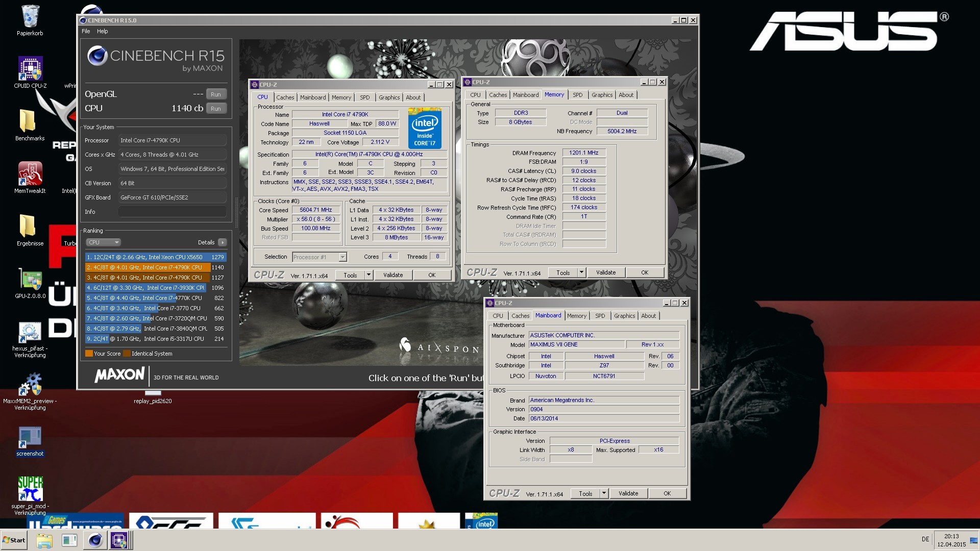This screenshot has height=551, width=980.
Task: Click the Core Speed value 5604.71 MHz
Action: click(316, 210)
